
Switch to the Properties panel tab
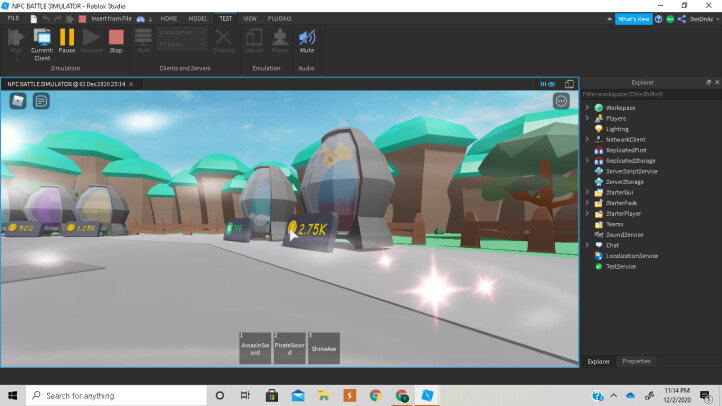636,361
